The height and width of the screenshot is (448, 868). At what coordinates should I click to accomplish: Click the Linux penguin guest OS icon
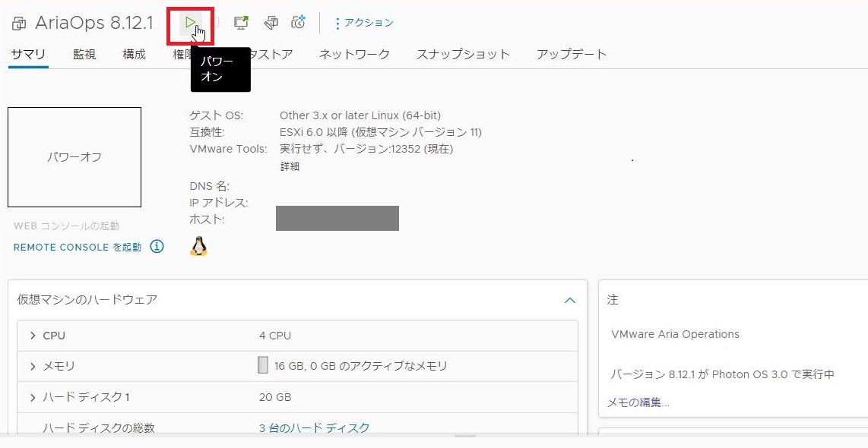(x=198, y=246)
